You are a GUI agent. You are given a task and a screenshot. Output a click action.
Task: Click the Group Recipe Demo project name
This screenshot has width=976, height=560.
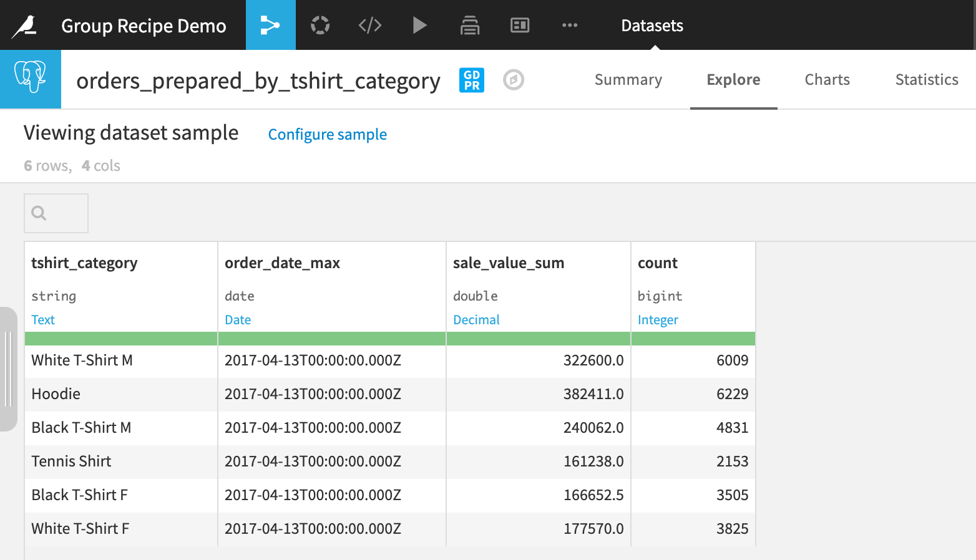(143, 26)
